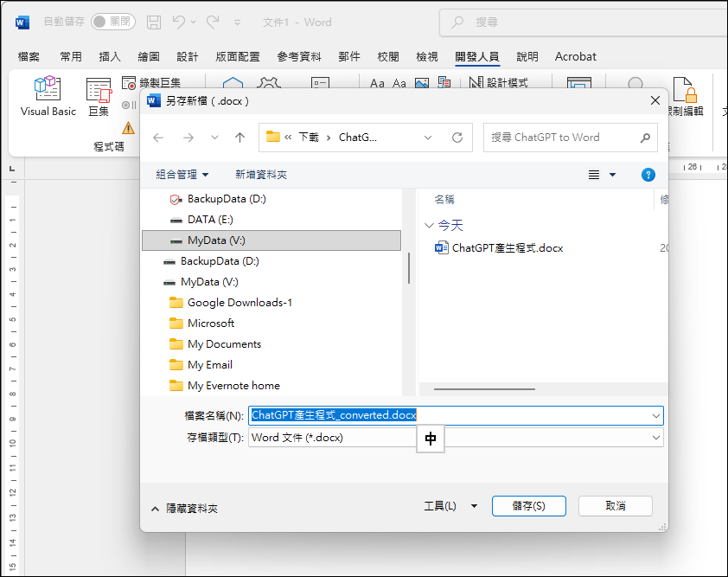The height and width of the screenshot is (577, 728).
Task: Switch to 常用 Home tab
Action: (x=71, y=57)
